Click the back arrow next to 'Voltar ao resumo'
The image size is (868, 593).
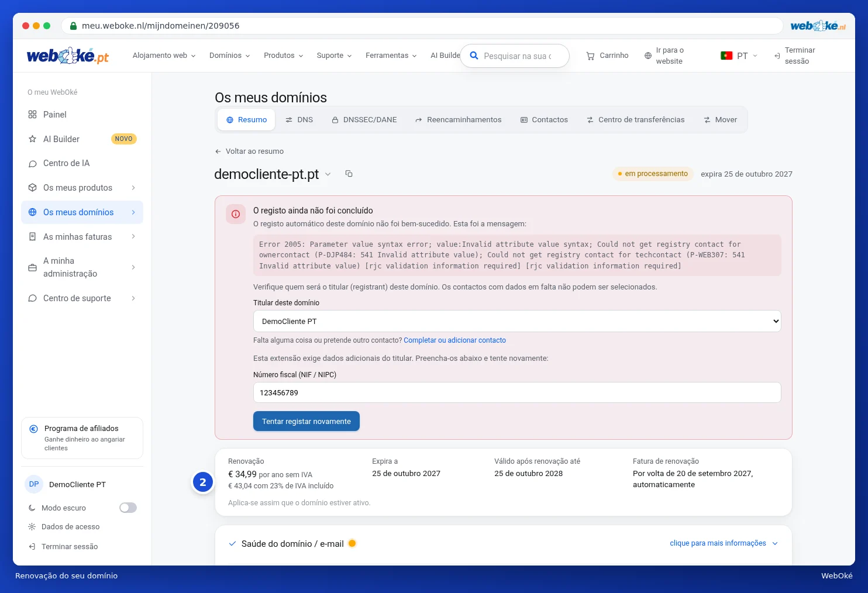click(x=218, y=151)
